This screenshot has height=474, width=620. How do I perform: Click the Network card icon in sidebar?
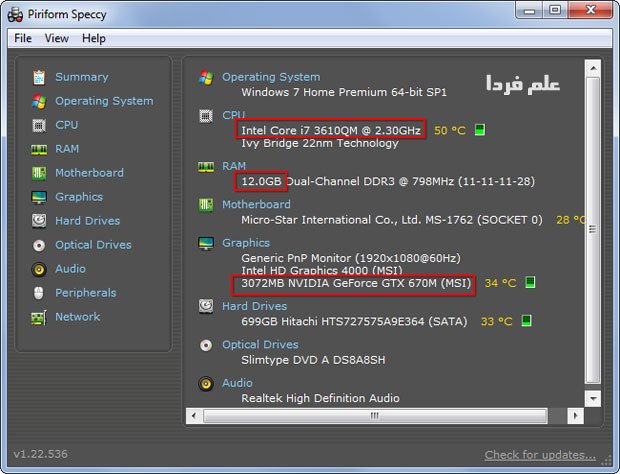[39, 317]
